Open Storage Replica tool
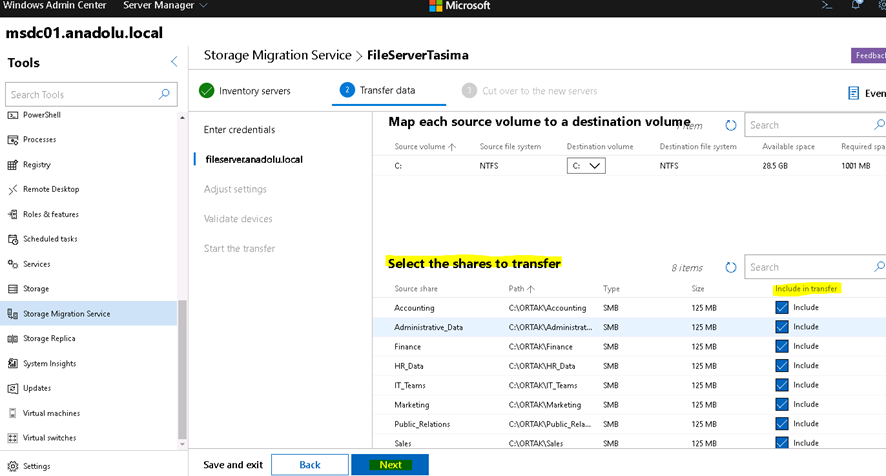 point(49,338)
